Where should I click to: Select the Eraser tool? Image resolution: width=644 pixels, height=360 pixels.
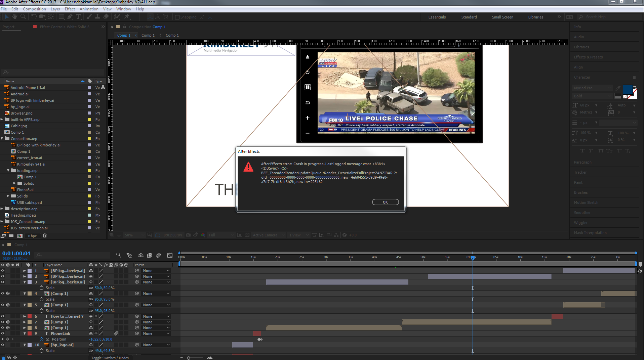coord(106,16)
